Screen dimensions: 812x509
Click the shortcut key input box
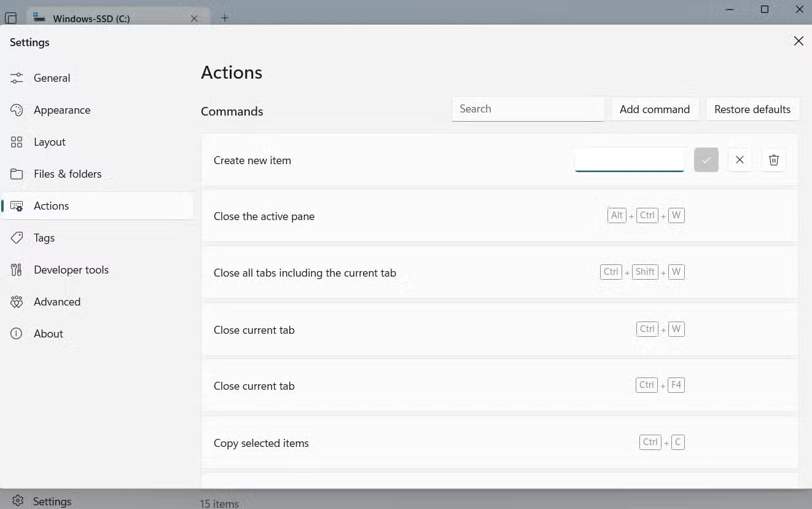pos(629,160)
